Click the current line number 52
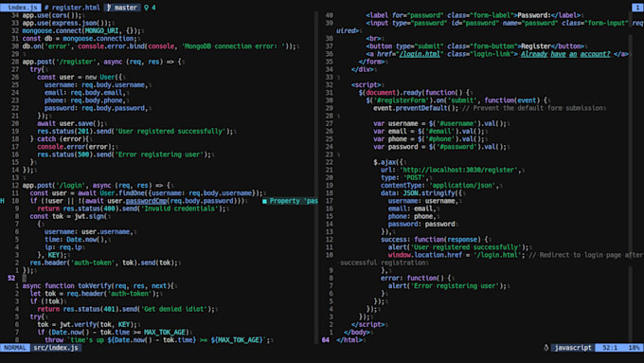 click(x=11, y=278)
